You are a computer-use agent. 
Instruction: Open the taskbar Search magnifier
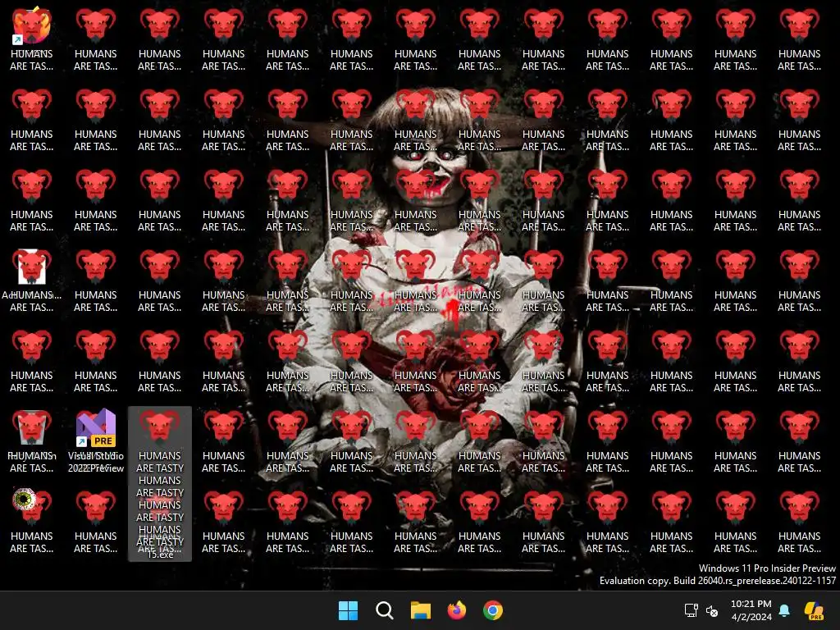(384, 610)
